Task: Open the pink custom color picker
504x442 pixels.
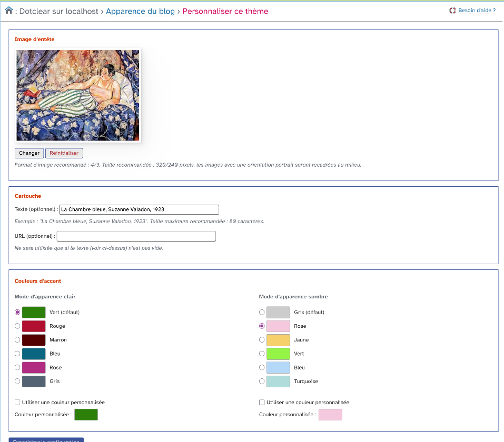Action: pos(330,415)
